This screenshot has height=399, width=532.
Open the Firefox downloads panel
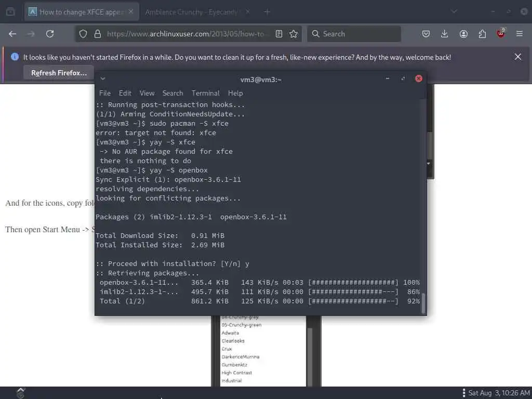[445, 34]
